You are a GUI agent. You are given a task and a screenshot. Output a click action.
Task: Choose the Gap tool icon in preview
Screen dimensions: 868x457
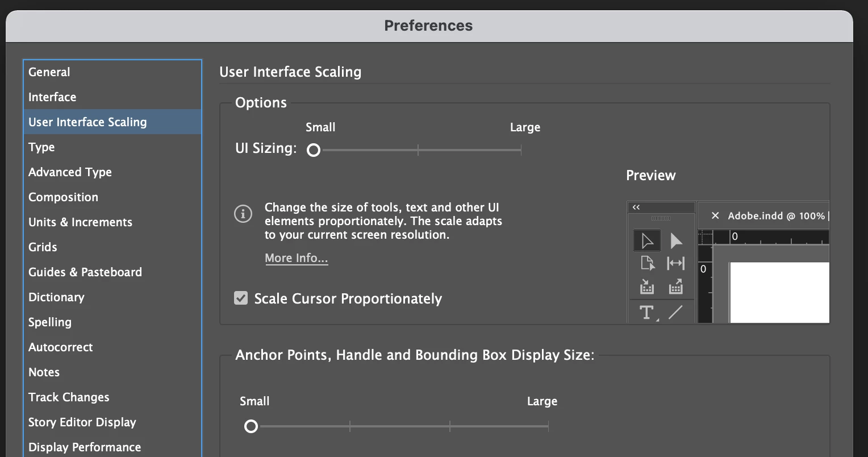pos(675,263)
